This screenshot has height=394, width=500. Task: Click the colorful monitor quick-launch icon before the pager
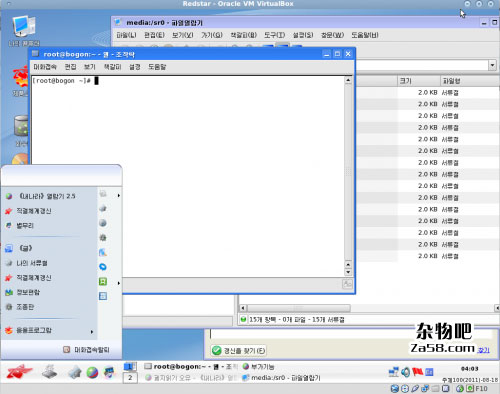tap(109, 372)
